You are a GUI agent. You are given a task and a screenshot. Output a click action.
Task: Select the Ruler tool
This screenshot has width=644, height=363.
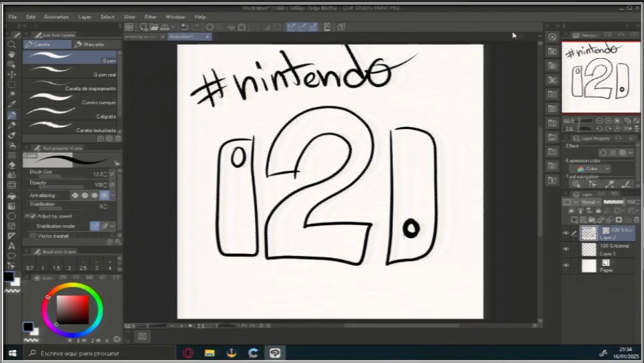pos(11,236)
